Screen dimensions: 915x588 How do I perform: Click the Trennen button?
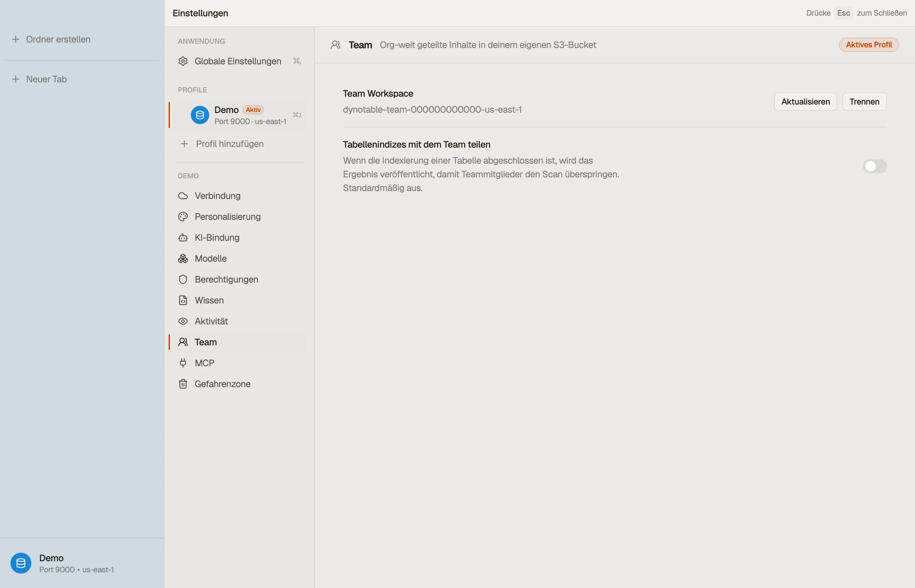pos(864,102)
